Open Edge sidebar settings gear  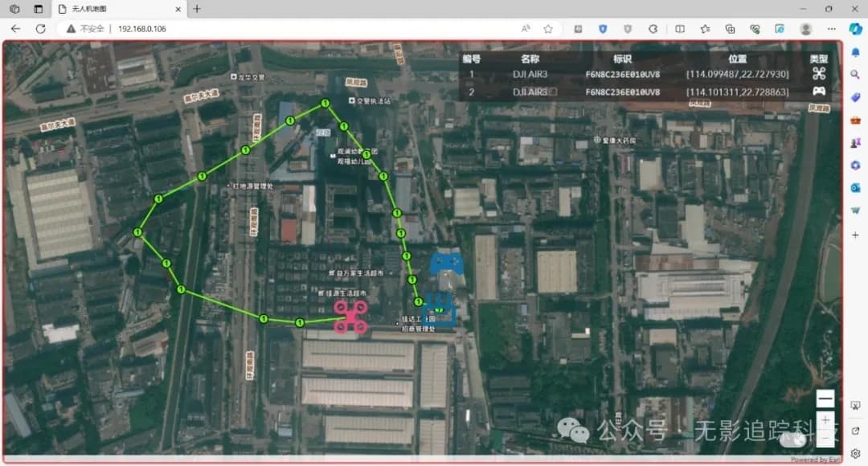coord(855,453)
